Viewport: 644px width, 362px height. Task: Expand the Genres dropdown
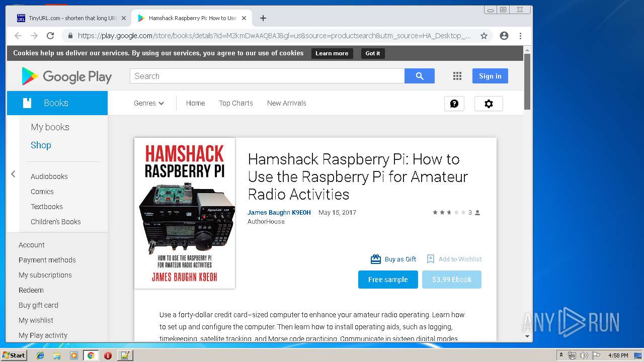click(149, 103)
